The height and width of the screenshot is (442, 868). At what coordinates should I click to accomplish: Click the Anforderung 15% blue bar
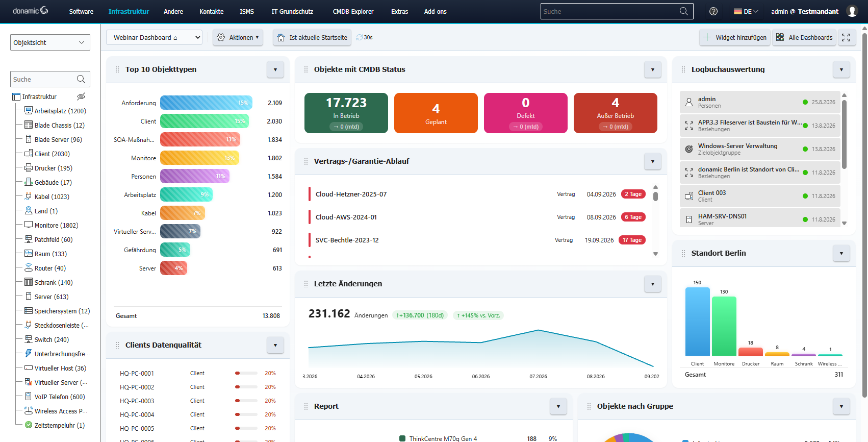[x=206, y=103]
